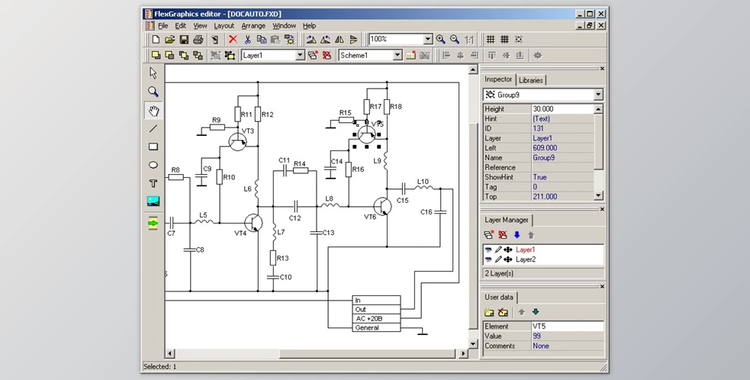
Task: Open the Edit menu
Action: [180, 26]
